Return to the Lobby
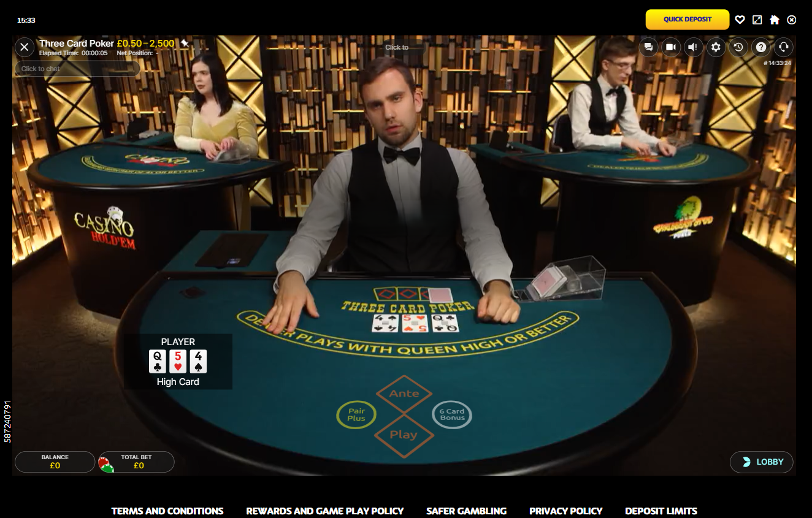Screen dimensions: 812x518 [x=762, y=462]
